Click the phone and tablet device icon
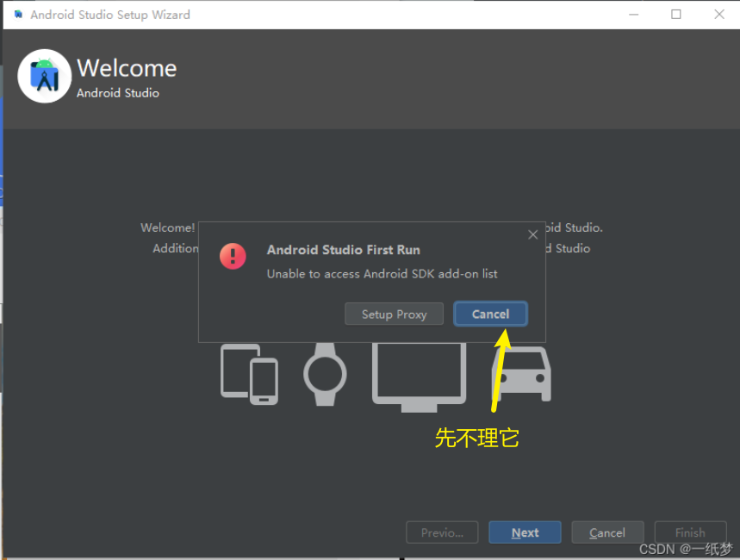 pos(249,375)
